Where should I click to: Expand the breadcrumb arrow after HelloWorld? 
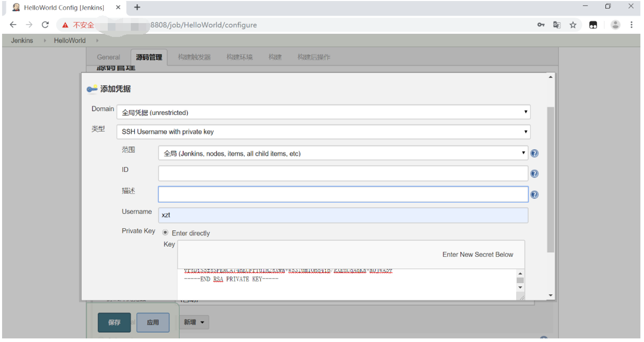[x=97, y=41]
